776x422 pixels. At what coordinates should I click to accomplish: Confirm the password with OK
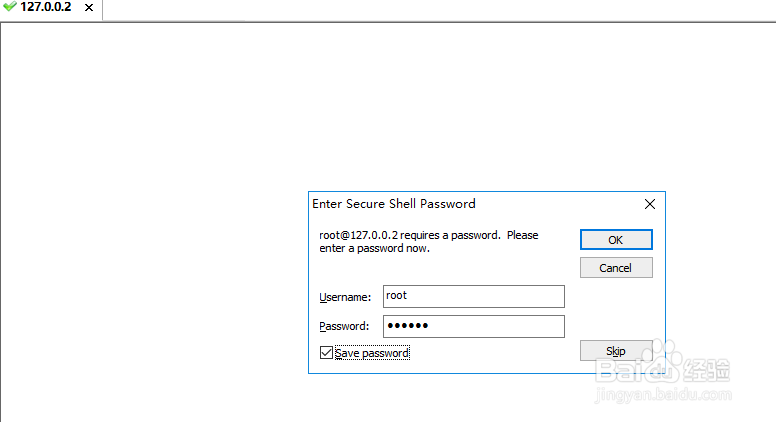(x=616, y=240)
